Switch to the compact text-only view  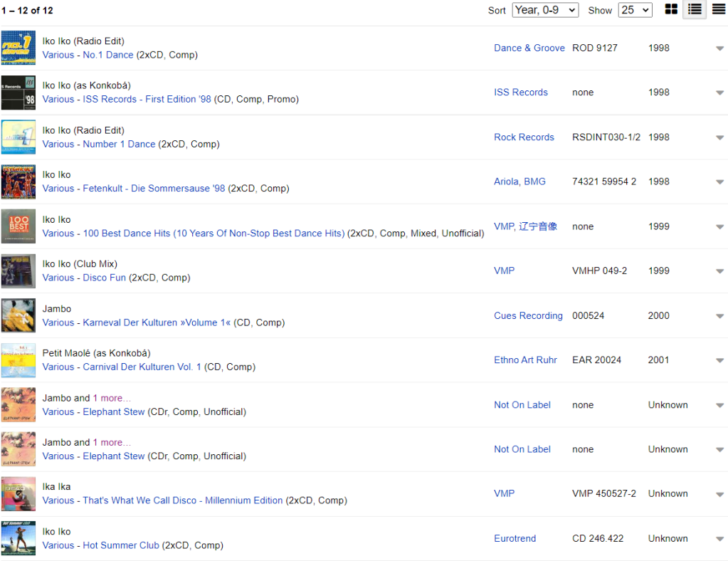coord(718,9)
